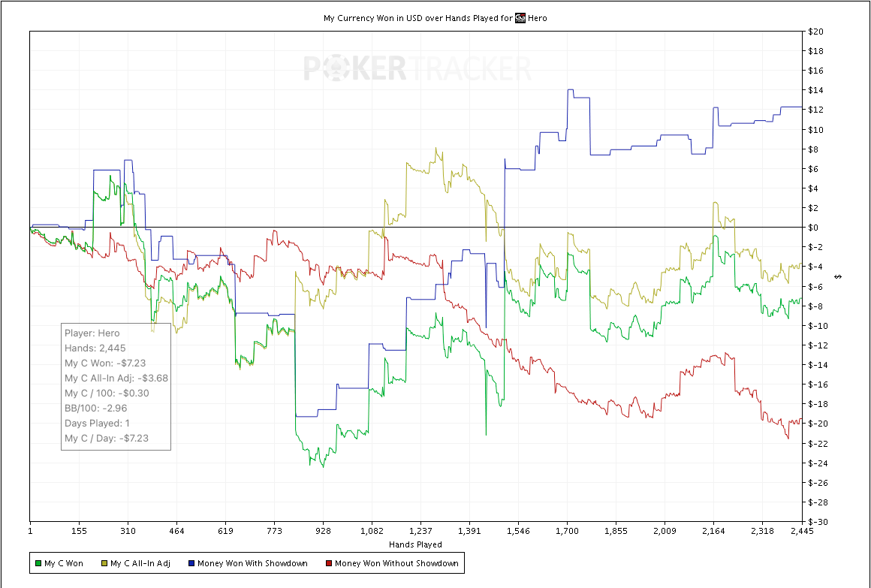Toggle the Money Won Without Showdown legend label
The height and width of the screenshot is (588, 871).
(396, 563)
